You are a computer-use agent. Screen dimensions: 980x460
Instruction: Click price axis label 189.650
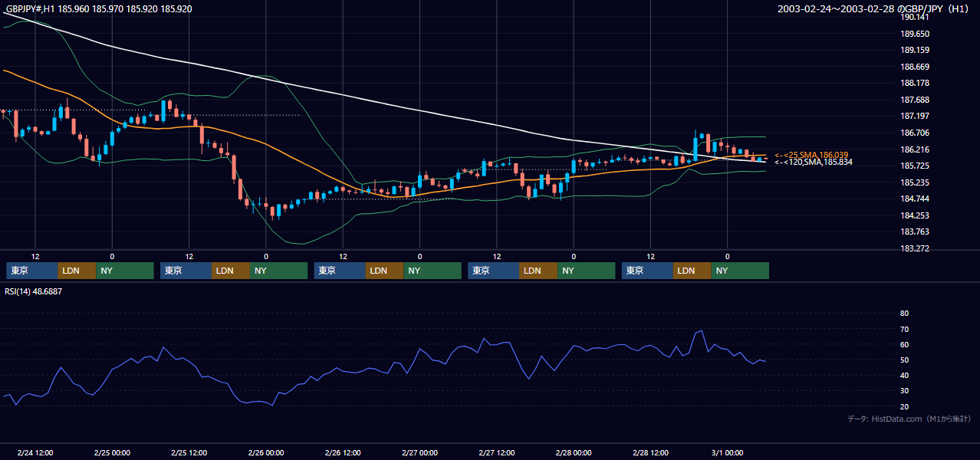click(915, 34)
